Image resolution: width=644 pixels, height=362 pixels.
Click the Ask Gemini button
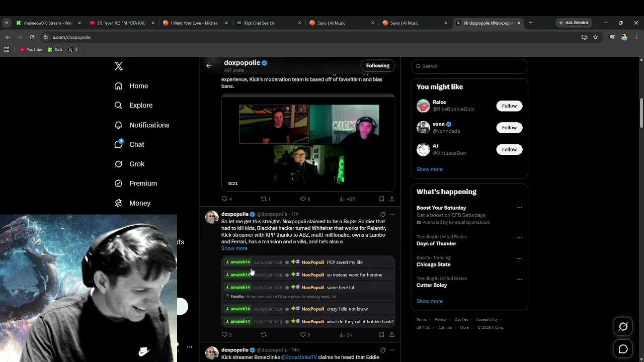pos(573,23)
